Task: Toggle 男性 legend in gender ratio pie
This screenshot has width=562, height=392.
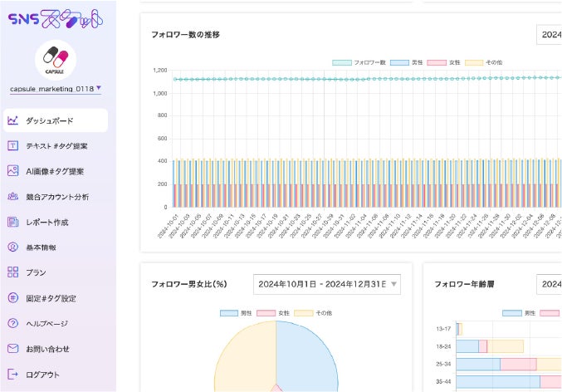Action: point(236,313)
